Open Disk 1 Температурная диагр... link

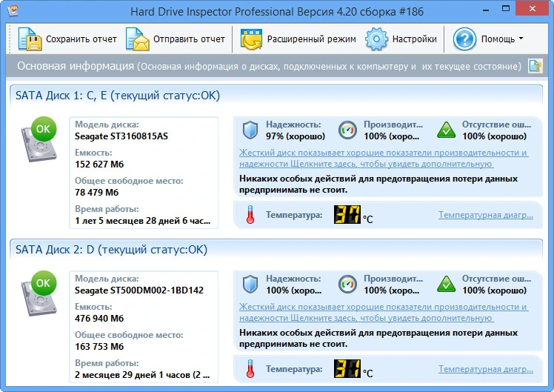486,215
